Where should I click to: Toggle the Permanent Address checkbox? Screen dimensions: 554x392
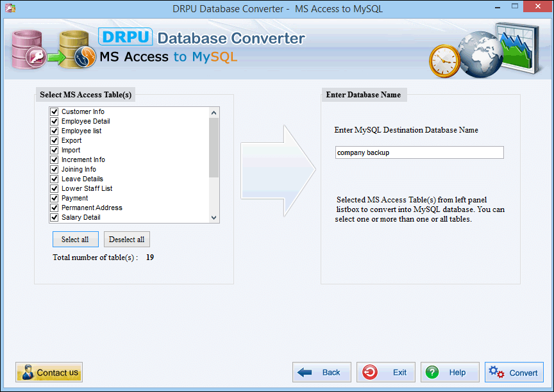point(54,208)
